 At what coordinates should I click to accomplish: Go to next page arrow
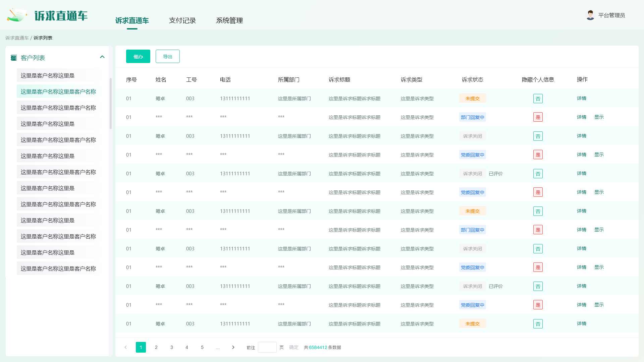233,347
